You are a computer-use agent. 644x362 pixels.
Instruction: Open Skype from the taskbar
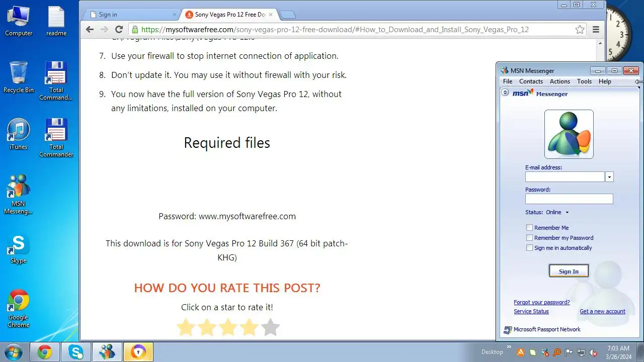pyautogui.click(x=76, y=352)
